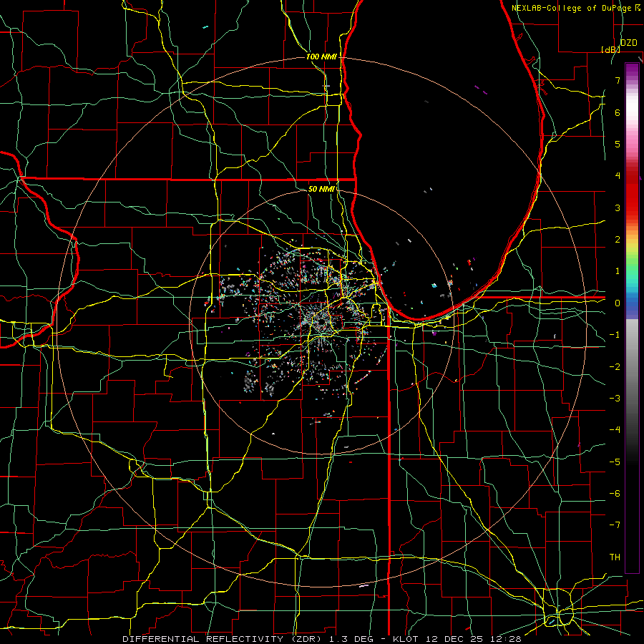Image resolution: width=644 pixels, height=644 pixels.
Task: Click the [dB] units label
Action: [611, 49]
